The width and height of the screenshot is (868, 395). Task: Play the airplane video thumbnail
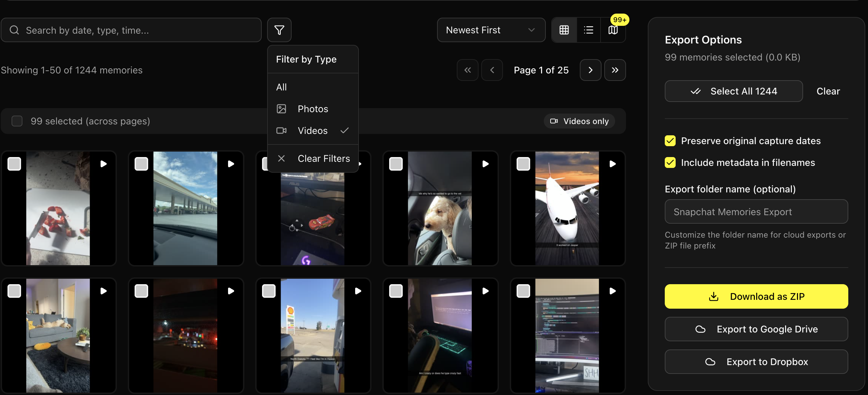click(612, 164)
